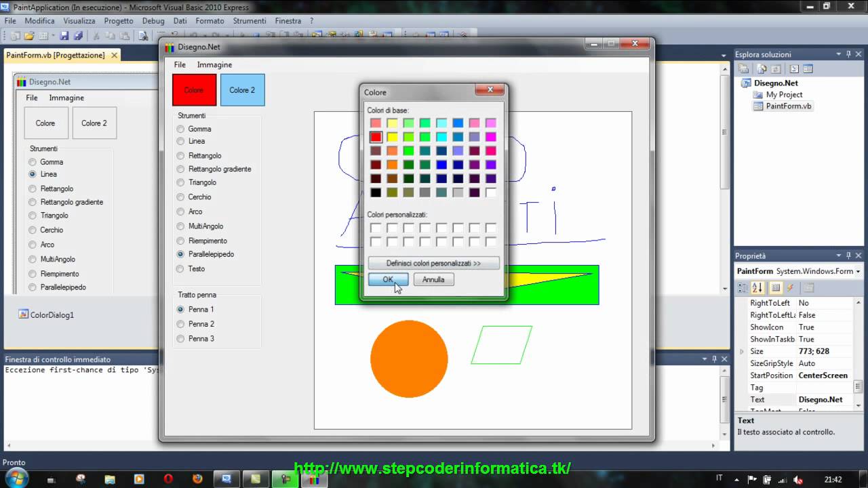Click Opera icon in taskbar
The height and width of the screenshot is (488, 868).
pyautogui.click(x=168, y=479)
